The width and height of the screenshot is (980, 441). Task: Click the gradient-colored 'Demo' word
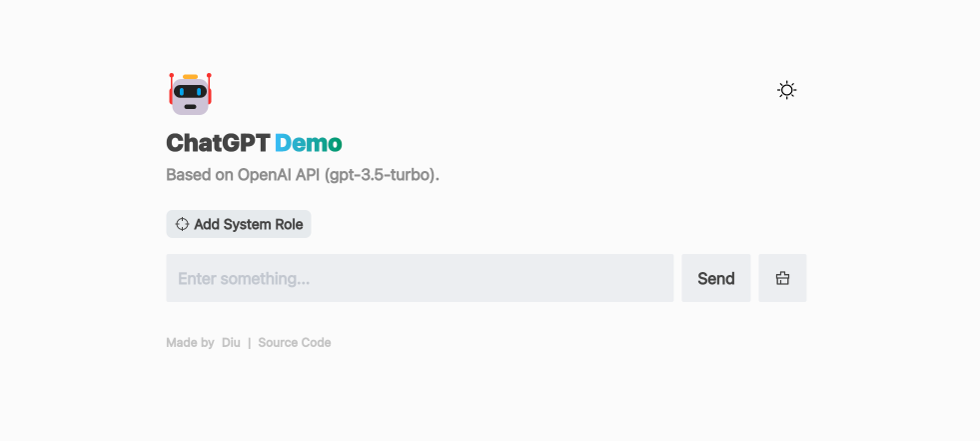309,143
